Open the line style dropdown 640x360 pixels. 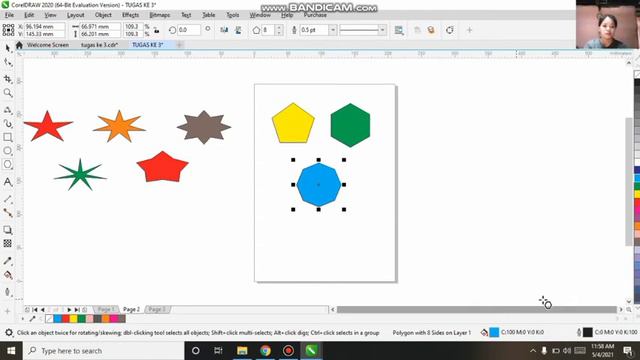pyautogui.click(x=382, y=30)
